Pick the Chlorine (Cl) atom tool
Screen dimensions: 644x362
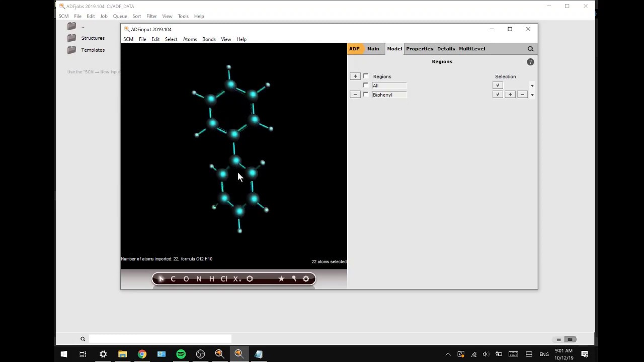point(224,279)
